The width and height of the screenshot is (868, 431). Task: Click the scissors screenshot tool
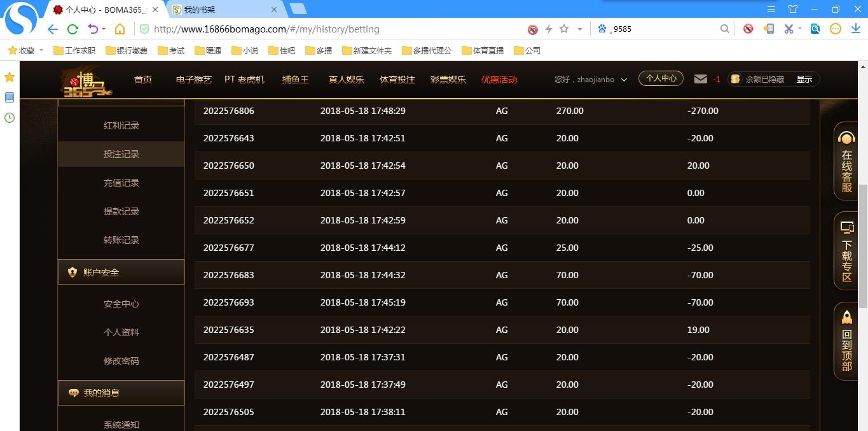[789, 29]
